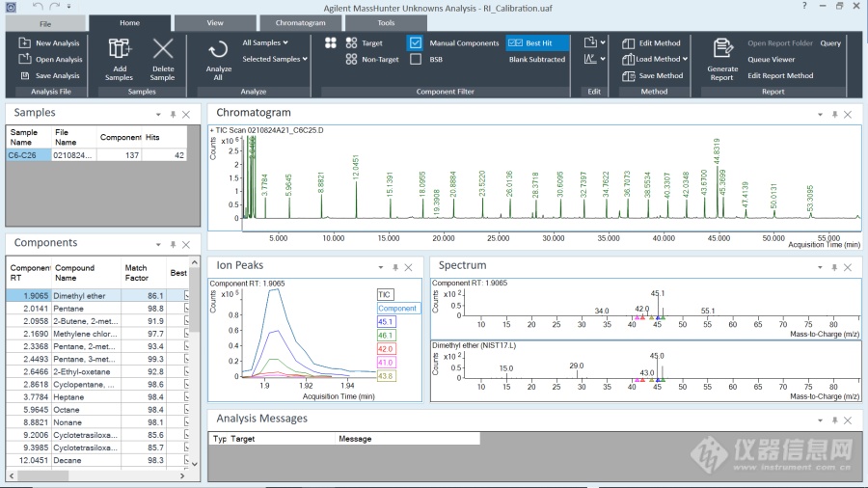This screenshot has width=868, height=488.
Task: Pin the Components panel
Action: pos(173,245)
